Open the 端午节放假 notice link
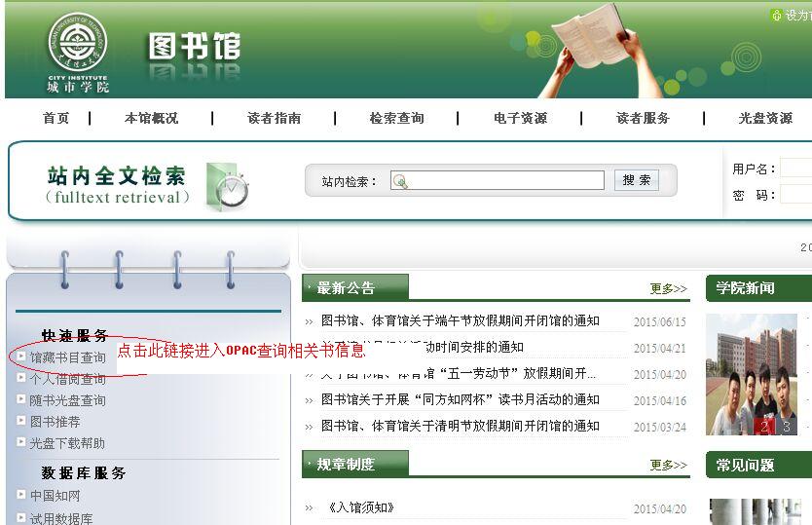This screenshot has height=525, width=812. point(460,320)
